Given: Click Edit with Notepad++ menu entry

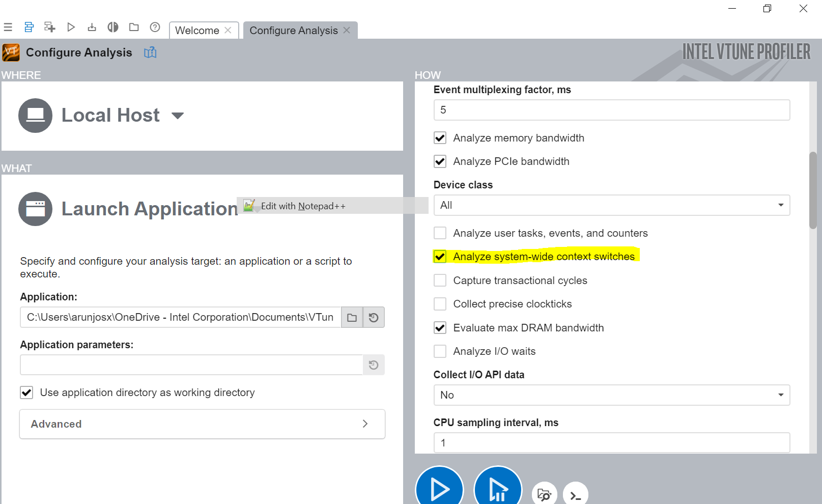Looking at the screenshot, I should pos(303,206).
